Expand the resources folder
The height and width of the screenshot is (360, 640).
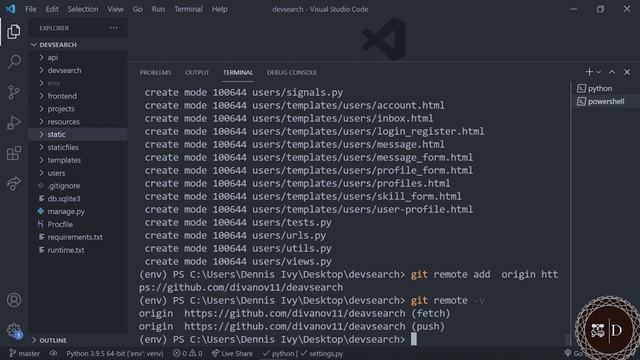coord(78,122)
